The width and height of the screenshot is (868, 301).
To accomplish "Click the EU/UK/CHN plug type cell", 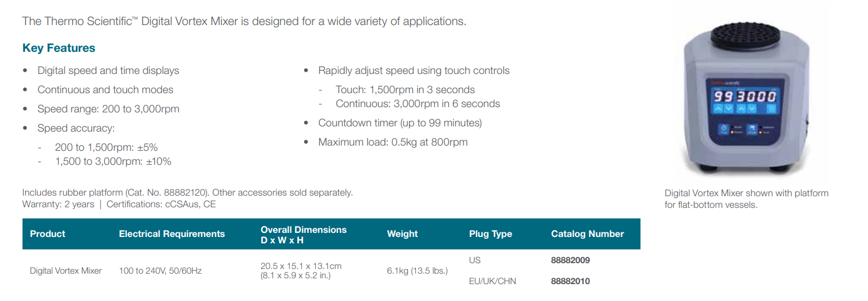I will click(492, 281).
